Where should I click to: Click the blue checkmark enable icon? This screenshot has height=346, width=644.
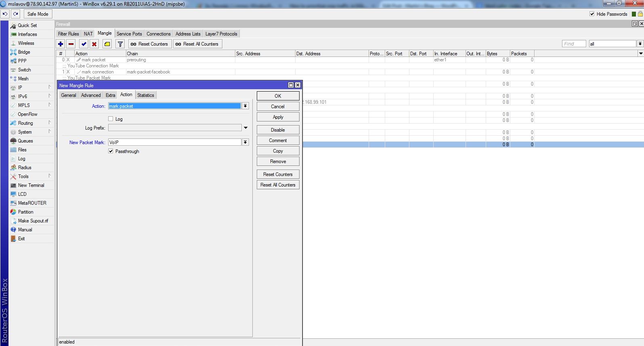(84, 44)
